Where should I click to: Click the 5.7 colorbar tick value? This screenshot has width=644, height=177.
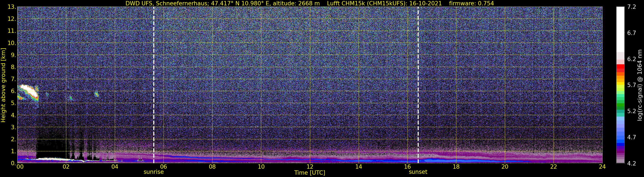(632, 85)
